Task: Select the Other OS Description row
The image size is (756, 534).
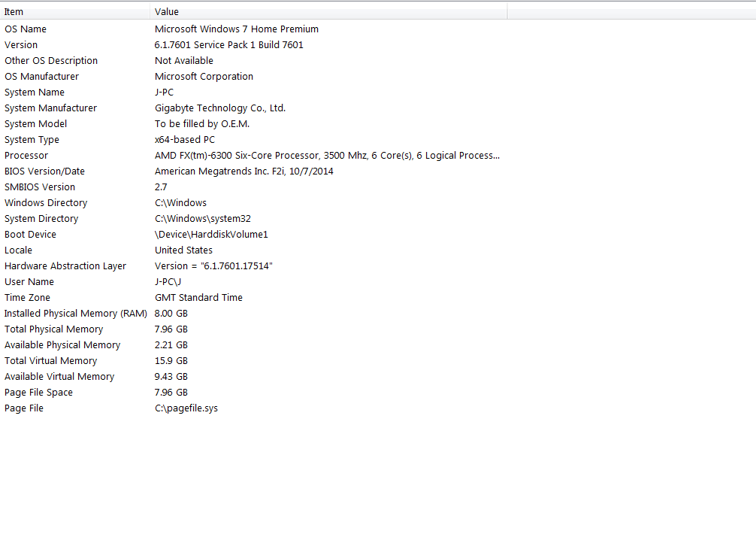Action: coord(51,61)
